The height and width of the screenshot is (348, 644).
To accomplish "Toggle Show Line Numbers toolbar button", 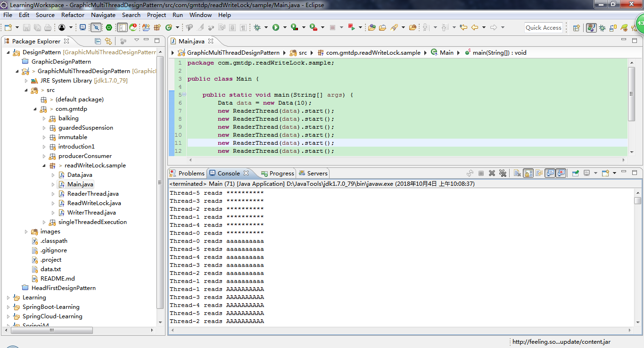I will click(x=122, y=27).
